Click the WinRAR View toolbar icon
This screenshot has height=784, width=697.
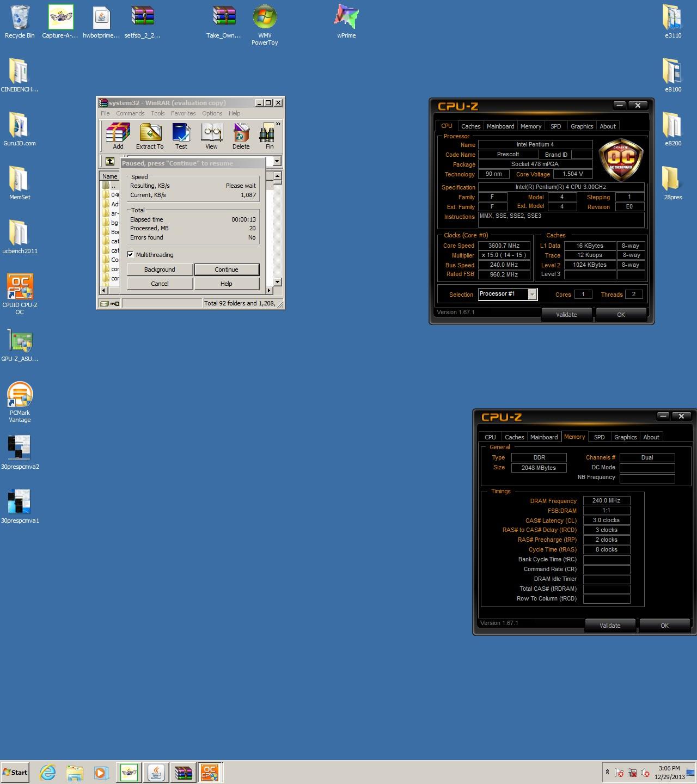click(x=211, y=136)
